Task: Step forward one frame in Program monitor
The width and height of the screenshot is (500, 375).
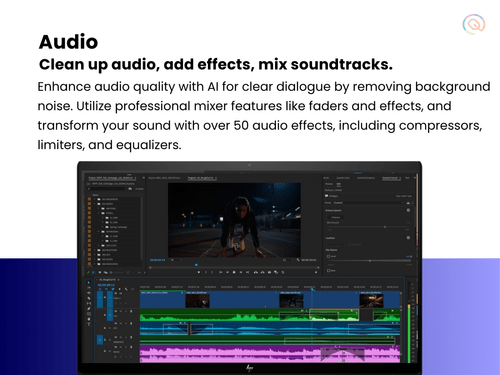Action: pos(241,272)
